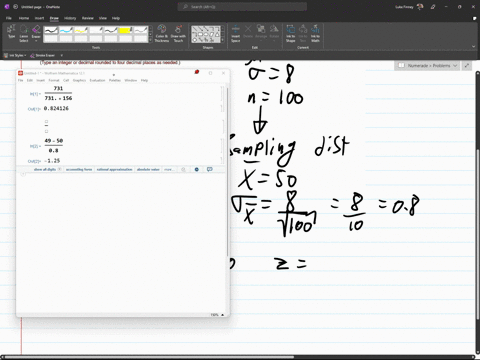The height and width of the screenshot is (360, 480).
Task: Open Mathematica Graphics menu
Action: 79,80
